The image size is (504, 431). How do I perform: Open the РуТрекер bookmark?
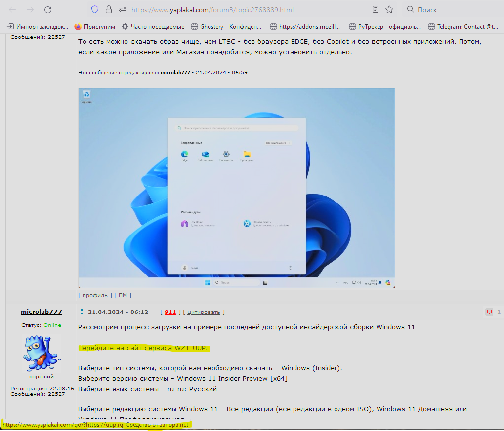point(385,27)
